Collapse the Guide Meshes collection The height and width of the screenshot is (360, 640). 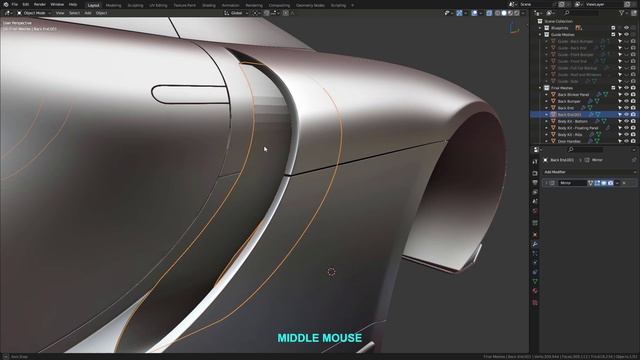click(540, 35)
